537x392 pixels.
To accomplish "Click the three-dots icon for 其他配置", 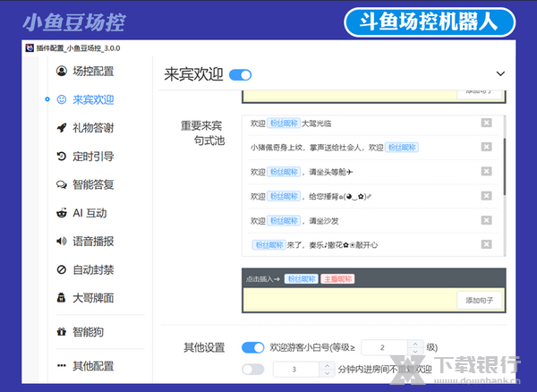I will point(62,366).
